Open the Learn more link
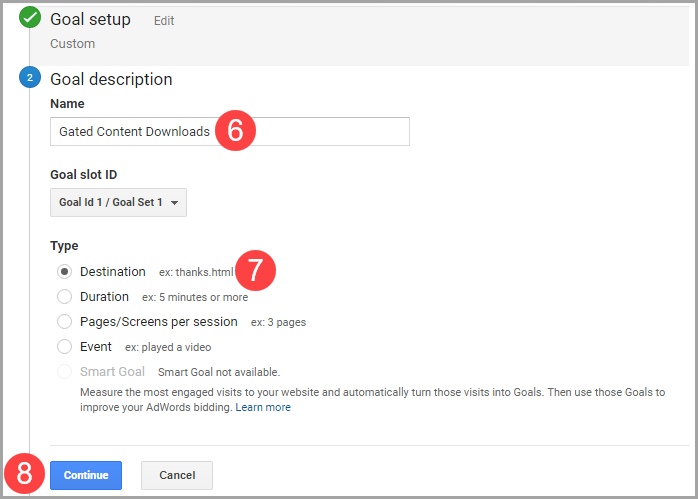Viewport: 698px width, 499px height. point(264,407)
